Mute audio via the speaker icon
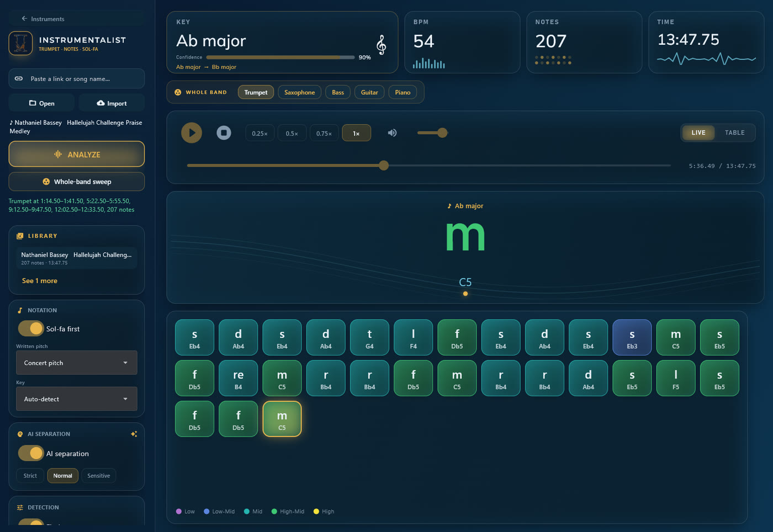This screenshot has height=532, width=773. point(392,133)
